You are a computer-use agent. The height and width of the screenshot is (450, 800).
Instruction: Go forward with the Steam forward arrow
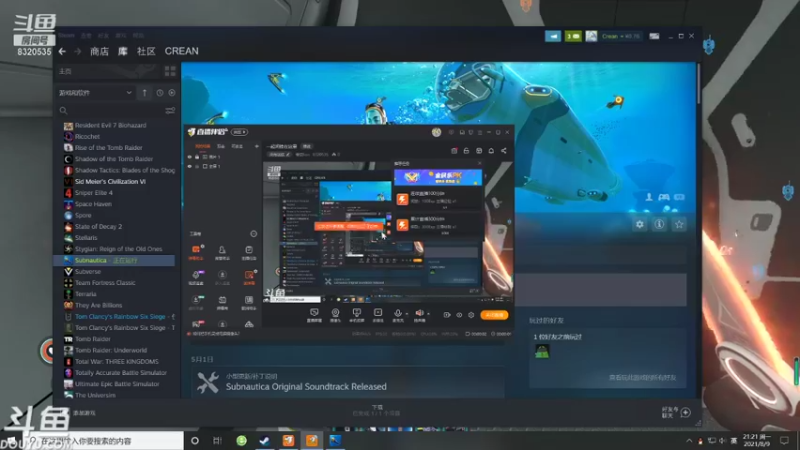pos(78,52)
